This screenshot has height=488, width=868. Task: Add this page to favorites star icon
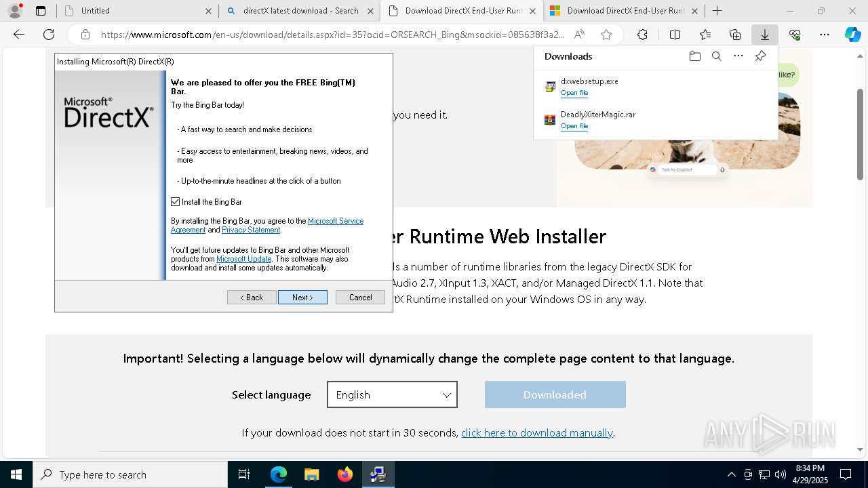click(606, 35)
